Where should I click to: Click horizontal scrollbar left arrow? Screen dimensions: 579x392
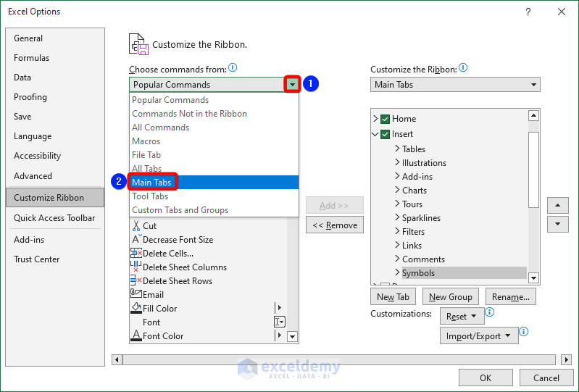click(117, 359)
